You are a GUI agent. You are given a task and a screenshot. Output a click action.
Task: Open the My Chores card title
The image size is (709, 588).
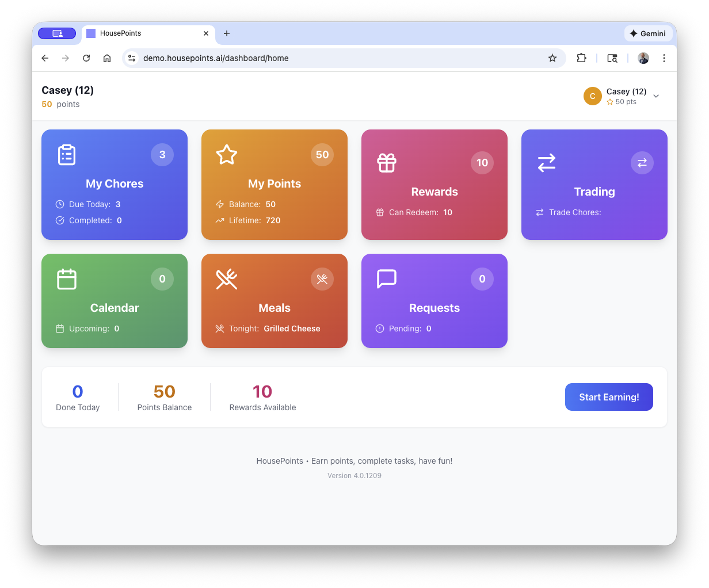pos(115,184)
